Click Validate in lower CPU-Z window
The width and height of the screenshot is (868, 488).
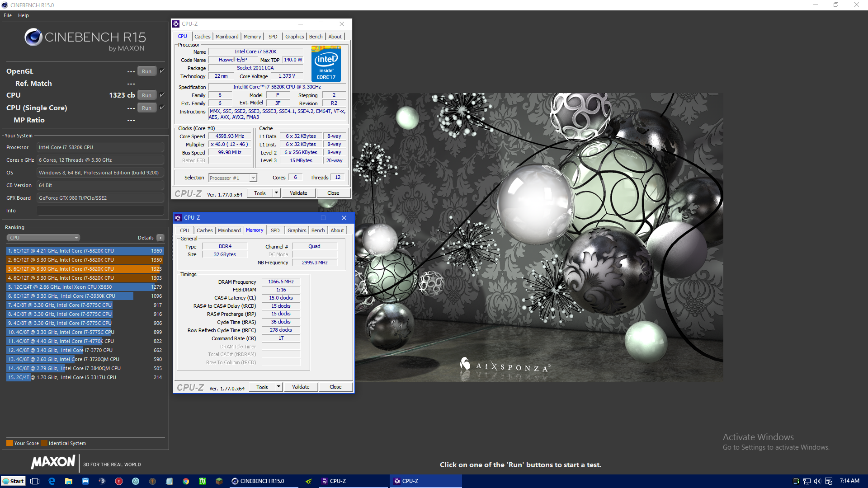click(301, 387)
